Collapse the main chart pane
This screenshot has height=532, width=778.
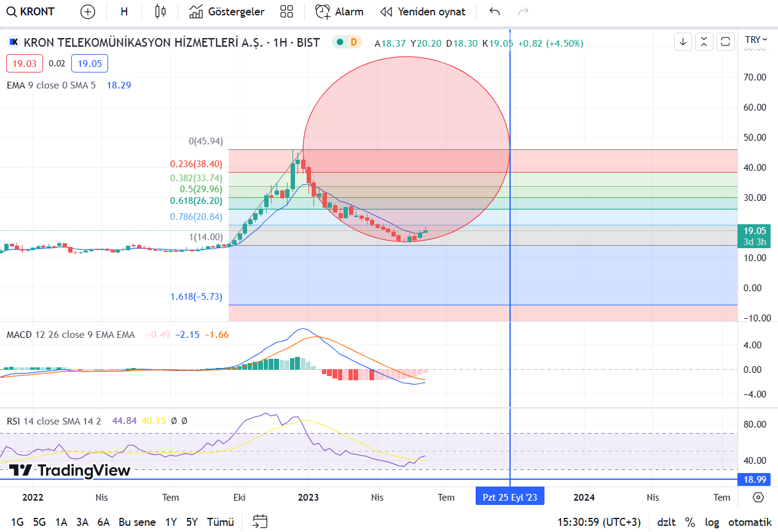click(x=704, y=42)
